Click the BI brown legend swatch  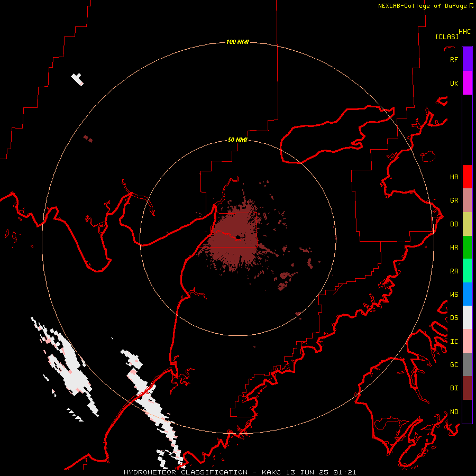(467, 388)
